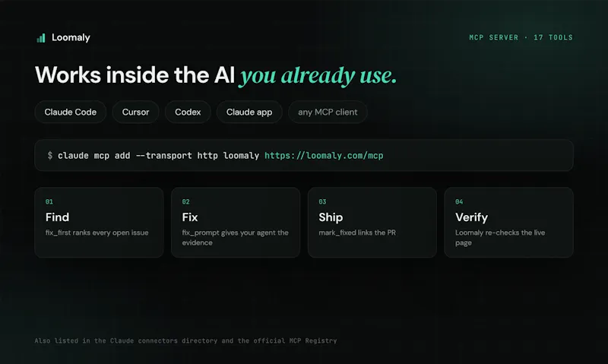
Task: Click the claude mcp add command text
Action: point(158,156)
